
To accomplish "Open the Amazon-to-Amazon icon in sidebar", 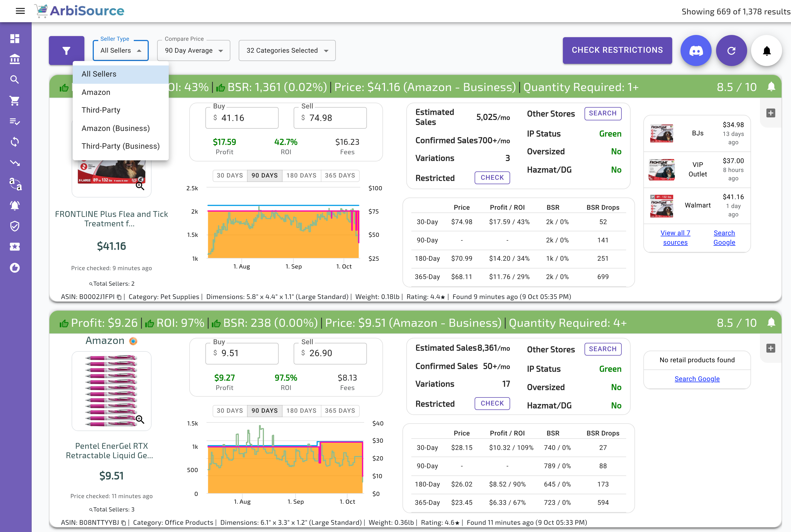I will pyautogui.click(x=15, y=184).
